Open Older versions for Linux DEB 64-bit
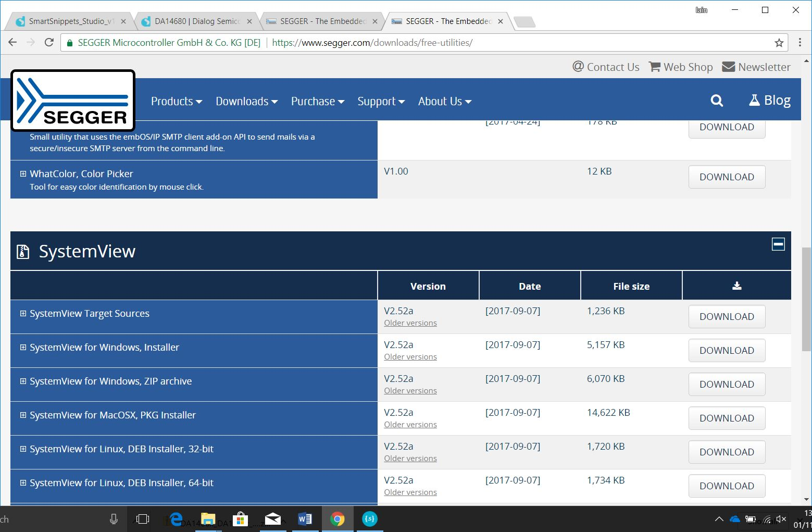 (410, 492)
